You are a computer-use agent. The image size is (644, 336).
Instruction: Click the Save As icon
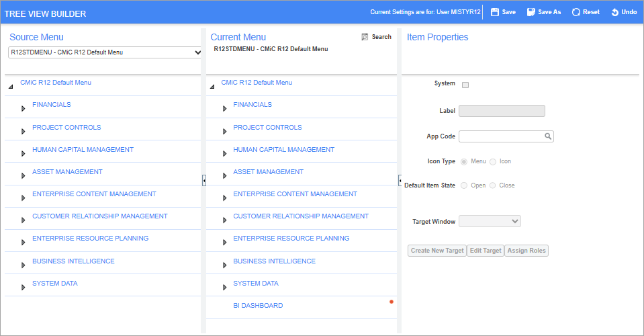pos(531,12)
